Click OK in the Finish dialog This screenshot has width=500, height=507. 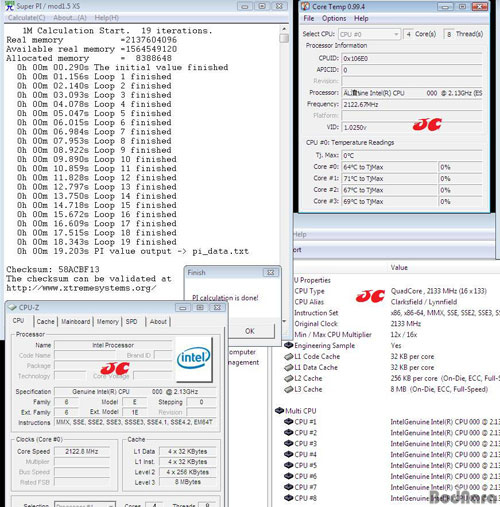pyautogui.click(x=250, y=331)
